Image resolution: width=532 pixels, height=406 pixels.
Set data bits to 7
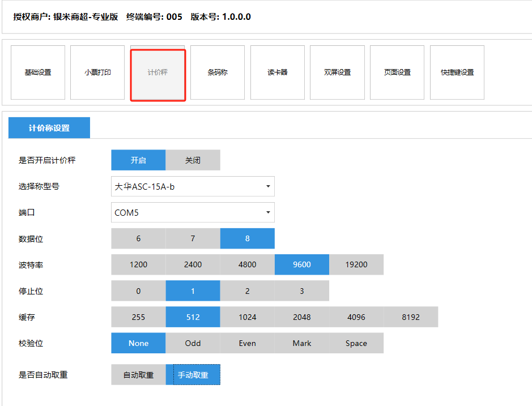click(193, 238)
